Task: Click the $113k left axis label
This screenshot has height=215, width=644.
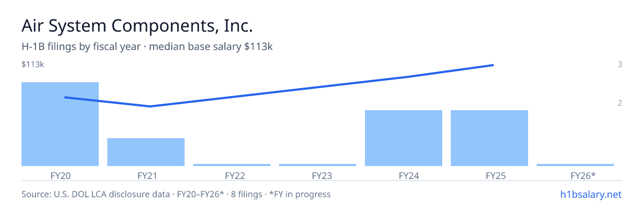Action: tap(33, 64)
